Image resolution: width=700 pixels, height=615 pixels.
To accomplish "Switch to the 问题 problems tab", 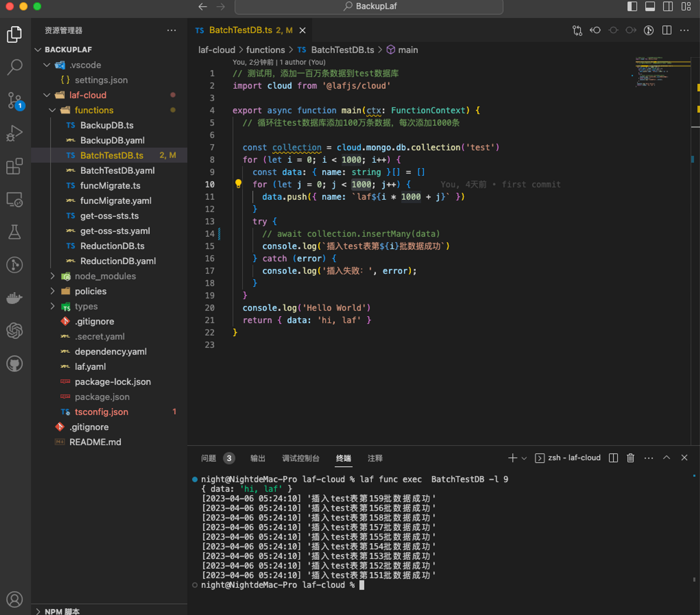I will [x=209, y=458].
